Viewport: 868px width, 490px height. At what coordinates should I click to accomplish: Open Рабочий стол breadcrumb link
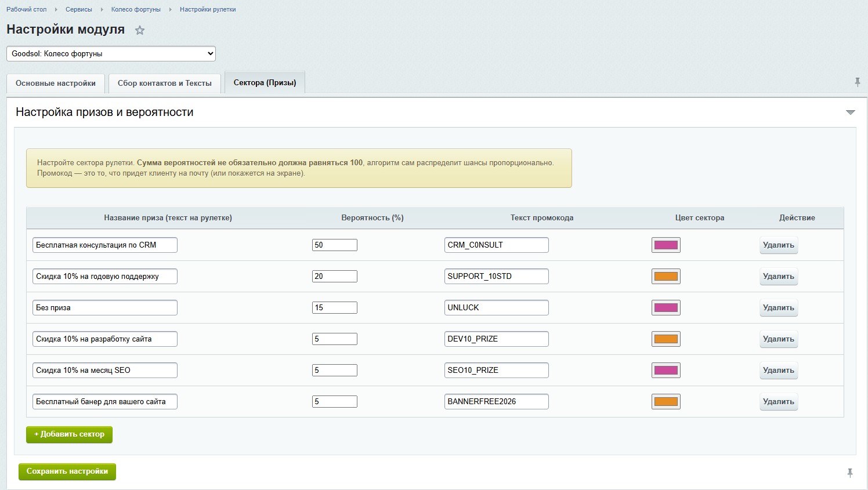click(27, 9)
